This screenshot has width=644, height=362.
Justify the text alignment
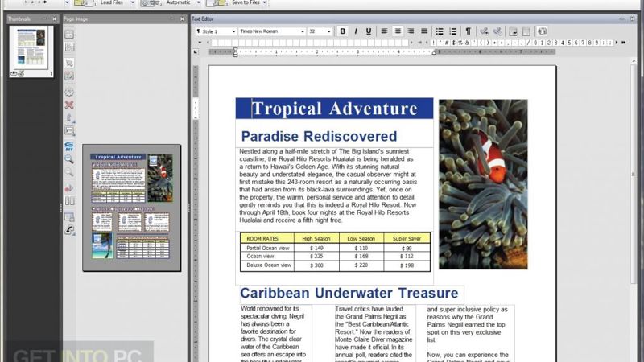424,31
